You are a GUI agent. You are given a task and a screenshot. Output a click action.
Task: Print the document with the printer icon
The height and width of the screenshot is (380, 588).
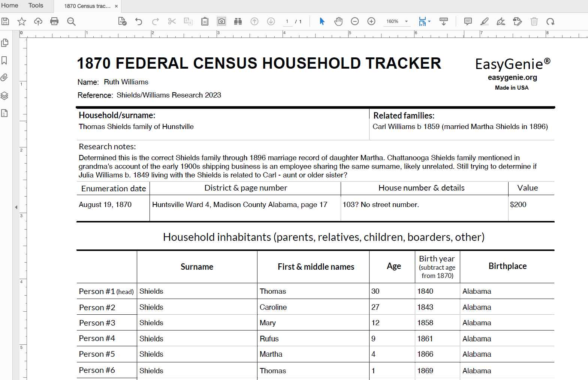(x=54, y=21)
